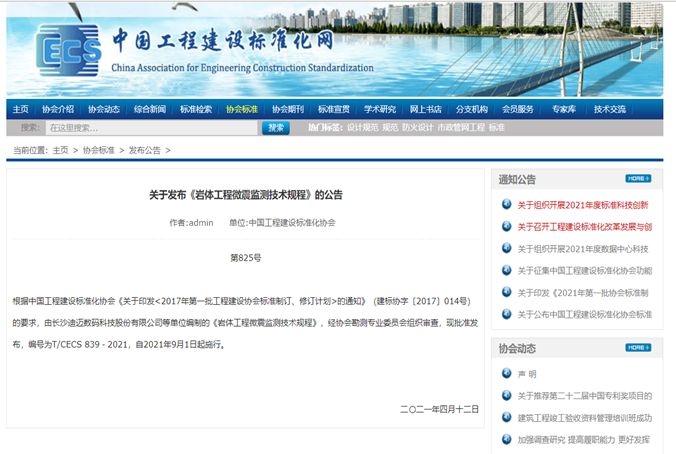Click site title 中国工程建设标准化网
Viewport: 676px width, 454px height.
pos(223,41)
